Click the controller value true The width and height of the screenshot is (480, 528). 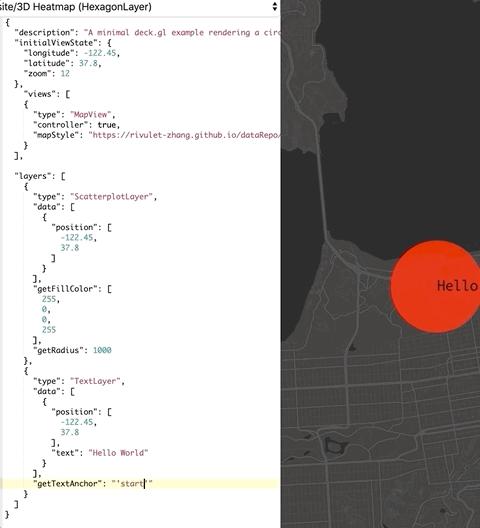tap(107, 125)
